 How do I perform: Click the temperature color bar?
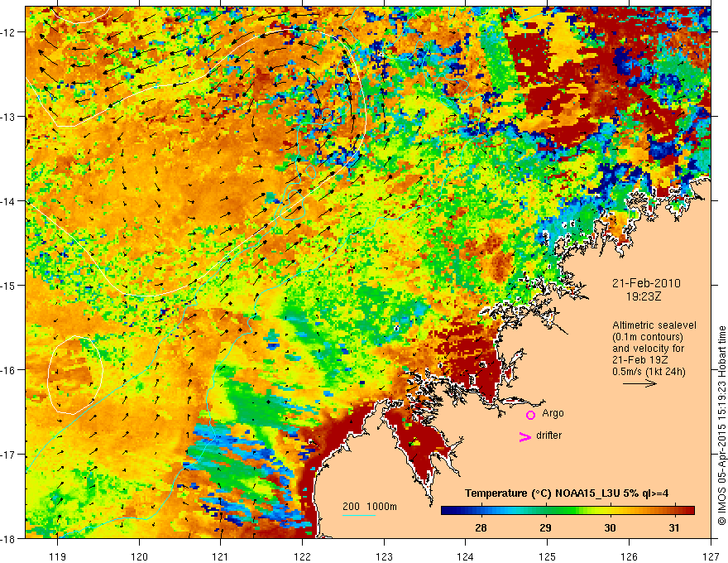click(x=568, y=511)
